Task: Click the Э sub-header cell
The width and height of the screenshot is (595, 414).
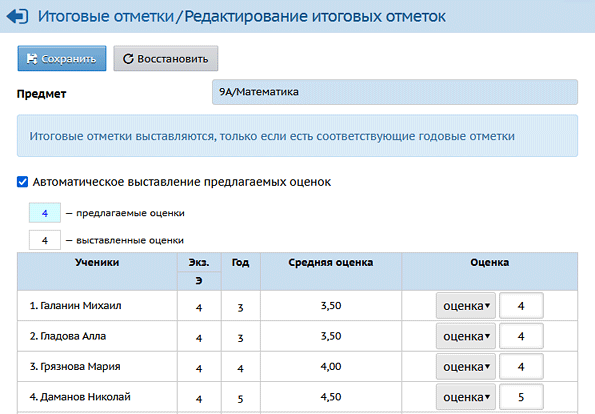Action: (x=199, y=281)
